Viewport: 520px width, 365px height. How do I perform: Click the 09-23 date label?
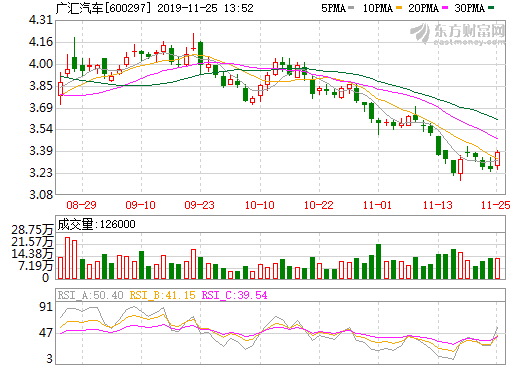[x=200, y=205]
